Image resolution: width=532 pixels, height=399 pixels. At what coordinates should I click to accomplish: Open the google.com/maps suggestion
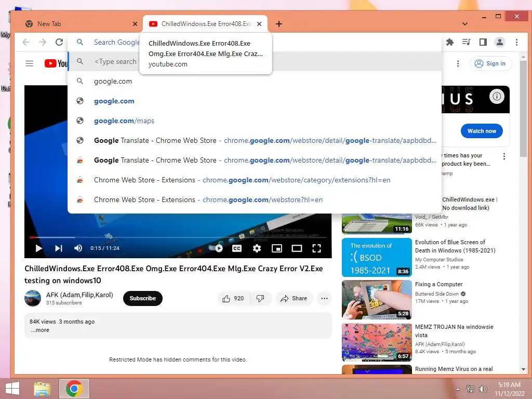[x=255, y=121]
